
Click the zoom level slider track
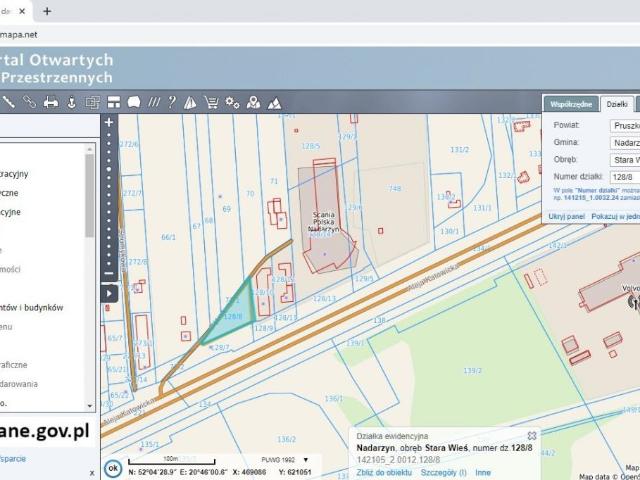[109, 200]
